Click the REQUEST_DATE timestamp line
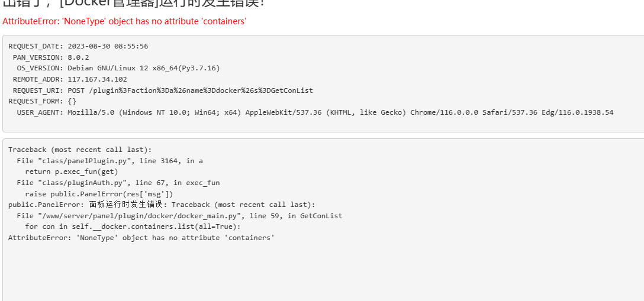 click(x=79, y=46)
